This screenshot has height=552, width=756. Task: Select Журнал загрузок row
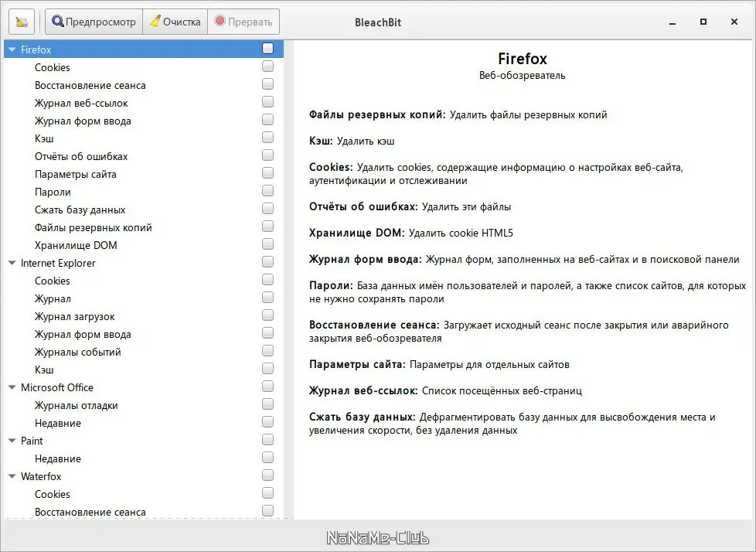pos(144,317)
